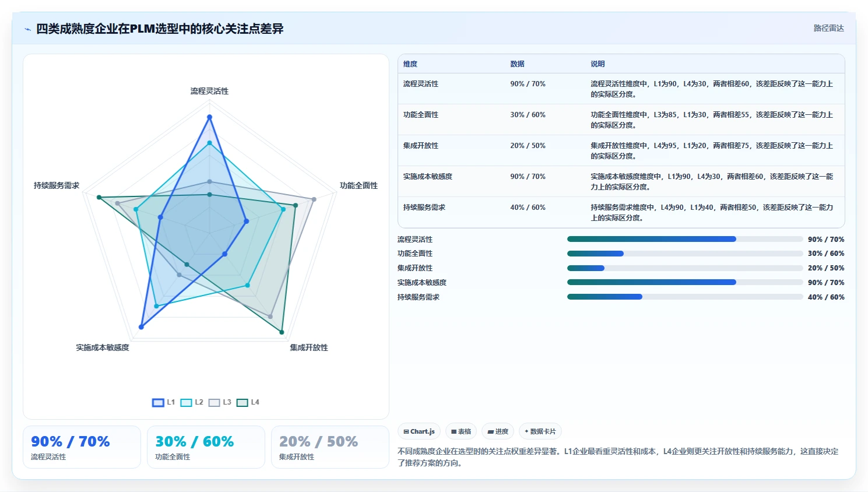The image size is (868, 492).
Task: Click 40% / 60% value beside 持续服务需求 bar
Action: click(x=826, y=297)
